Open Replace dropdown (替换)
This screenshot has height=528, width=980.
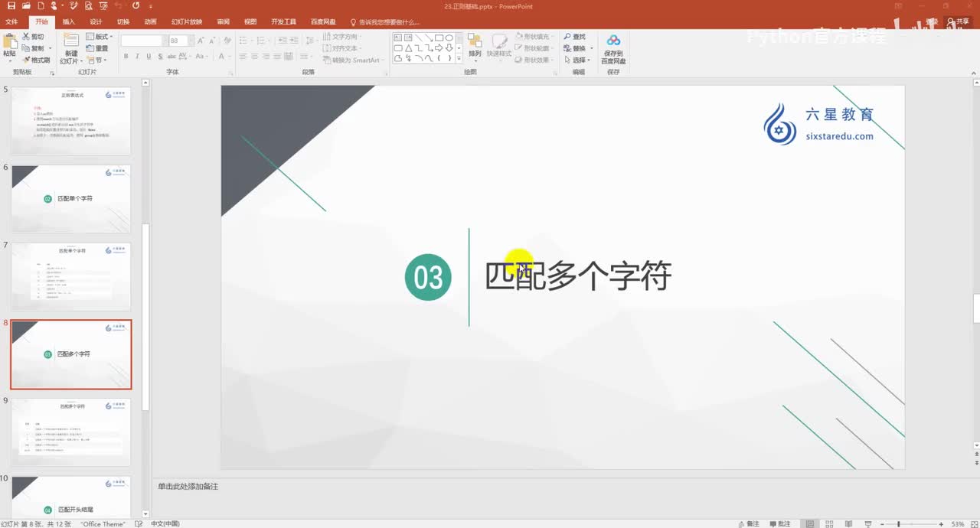[577, 48]
